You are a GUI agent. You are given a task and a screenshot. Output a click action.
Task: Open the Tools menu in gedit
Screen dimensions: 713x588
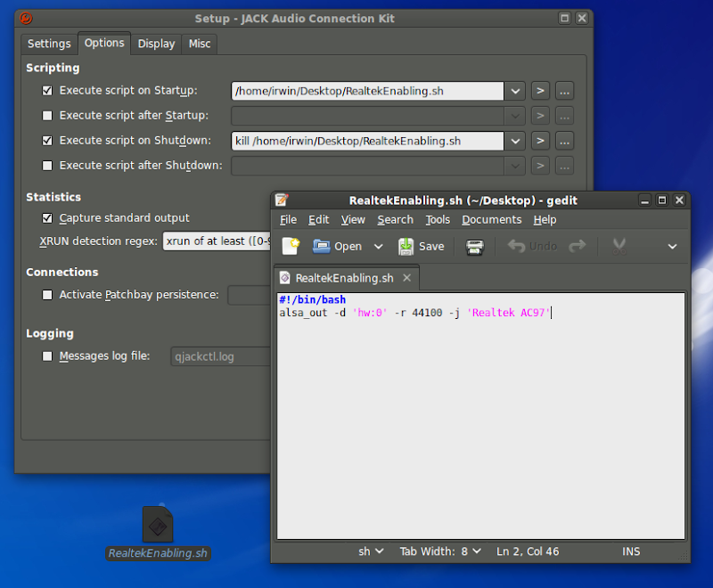[438, 220]
